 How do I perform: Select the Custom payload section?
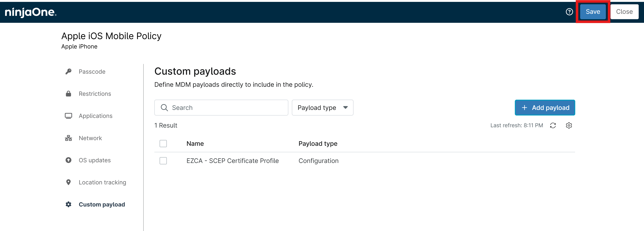102,204
